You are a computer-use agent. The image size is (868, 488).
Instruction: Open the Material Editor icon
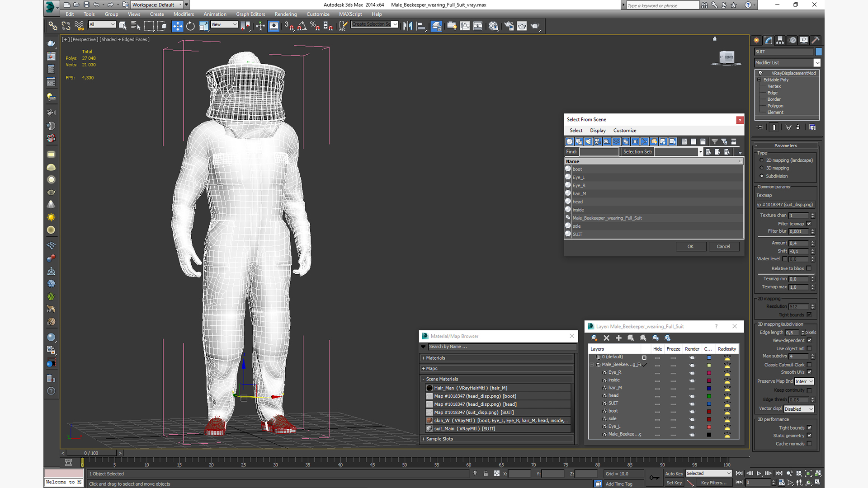[493, 26]
